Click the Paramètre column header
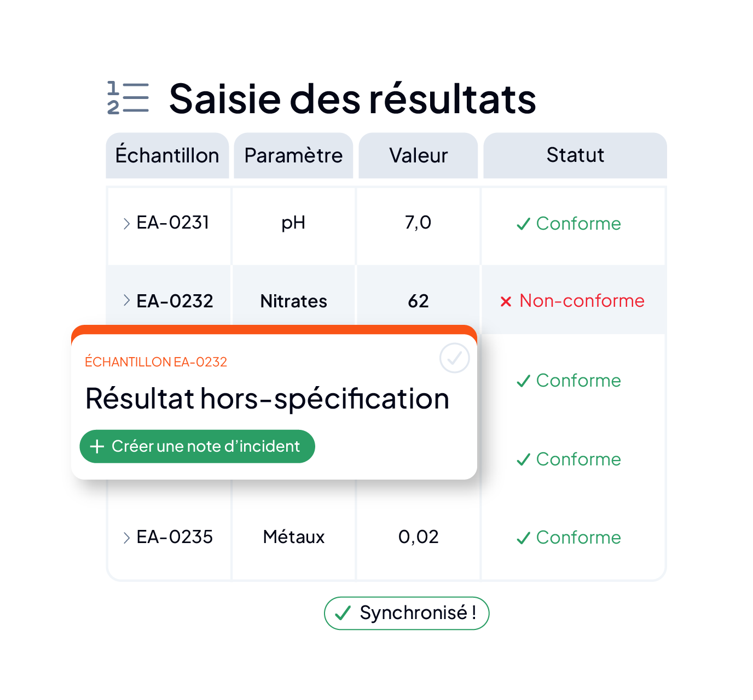 (x=293, y=155)
